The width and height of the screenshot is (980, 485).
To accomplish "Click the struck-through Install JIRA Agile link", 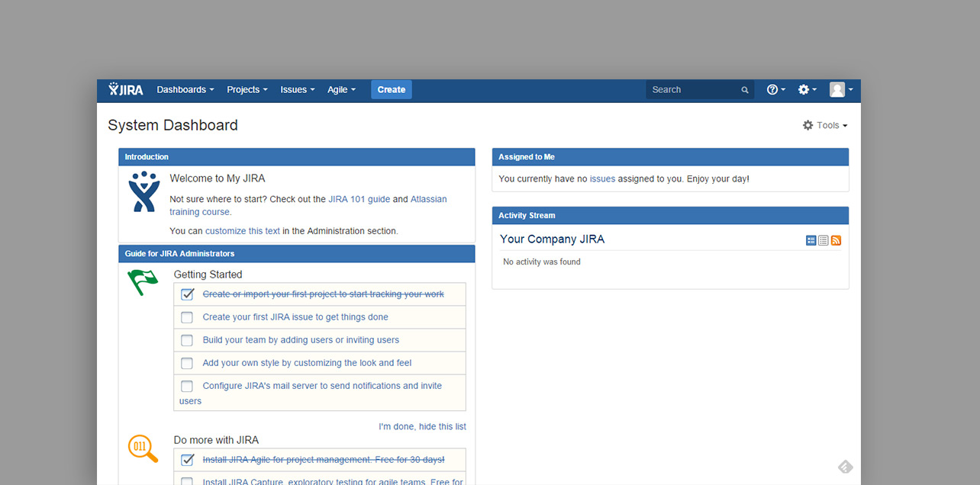I will click(x=324, y=460).
